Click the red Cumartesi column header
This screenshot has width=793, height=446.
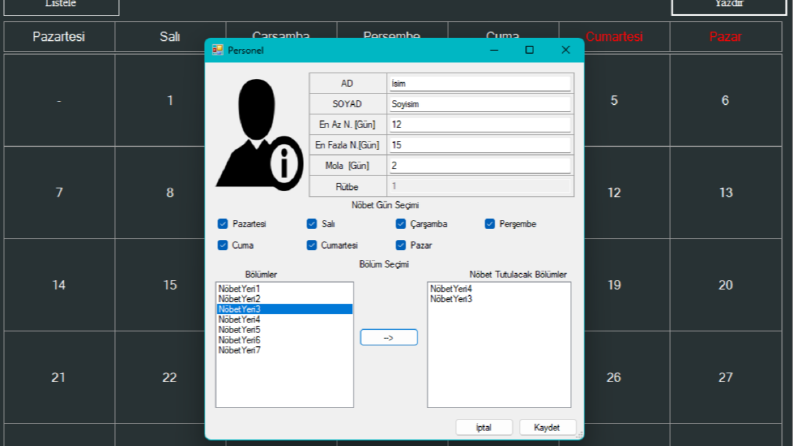pyautogui.click(x=614, y=36)
